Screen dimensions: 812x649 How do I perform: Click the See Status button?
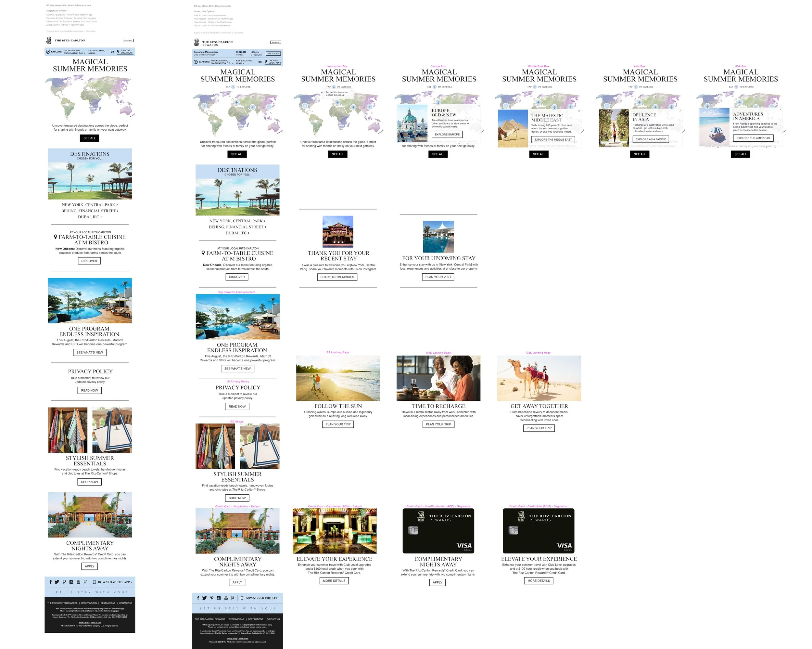(x=273, y=54)
